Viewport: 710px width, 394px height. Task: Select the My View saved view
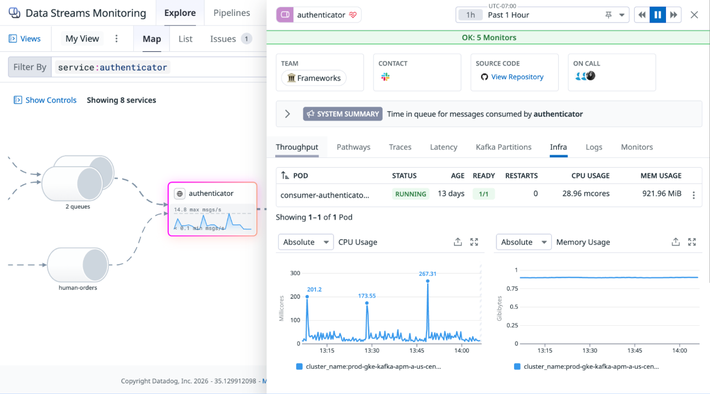[82, 39]
